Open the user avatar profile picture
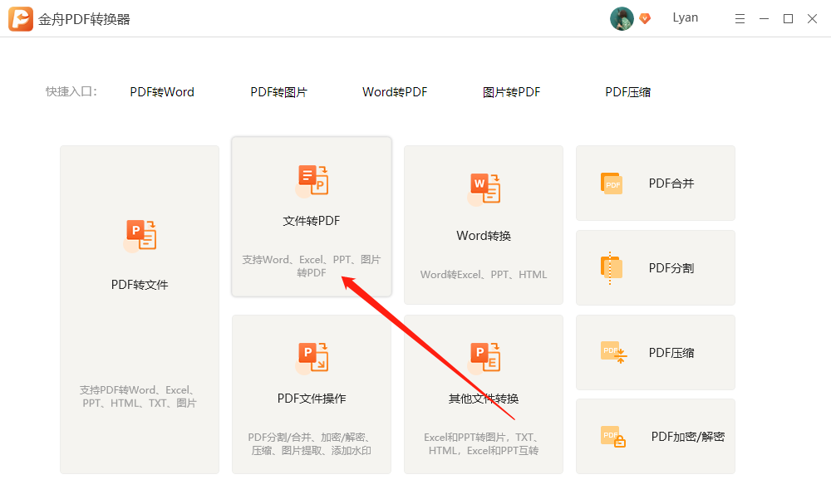This screenshot has height=504, width=831. pos(622,19)
